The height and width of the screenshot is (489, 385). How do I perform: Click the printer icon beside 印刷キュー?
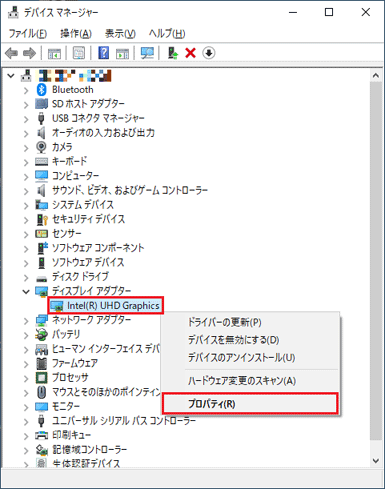(41, 435)
